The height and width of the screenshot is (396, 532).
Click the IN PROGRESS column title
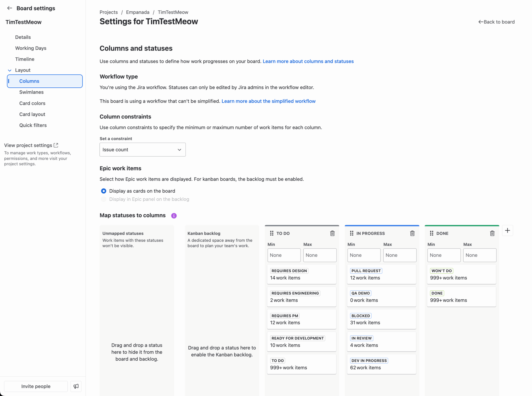[x=370, y=234]
